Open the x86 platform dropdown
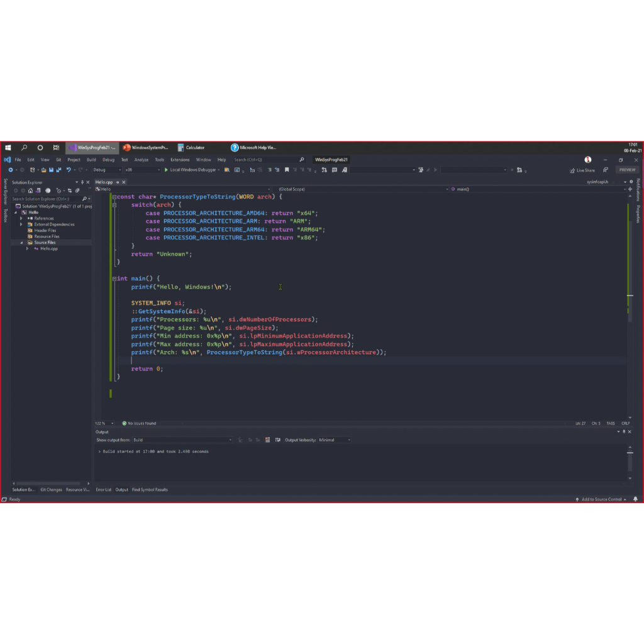Screen dimensions: 644x644 (x=142, y=170)
